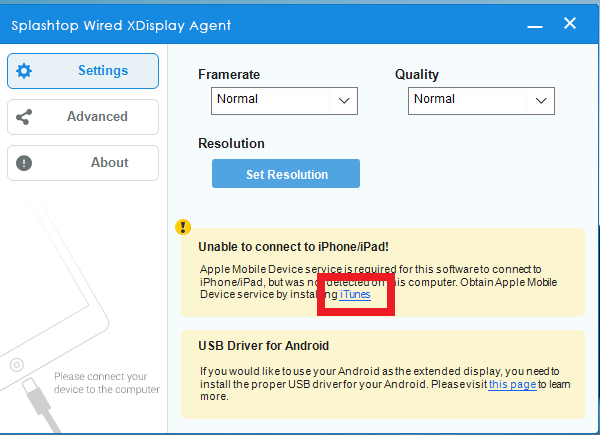The height and width of the screenshot is (435, 600).
Task: Click the yellow warning icon
Action: [183, 227]
